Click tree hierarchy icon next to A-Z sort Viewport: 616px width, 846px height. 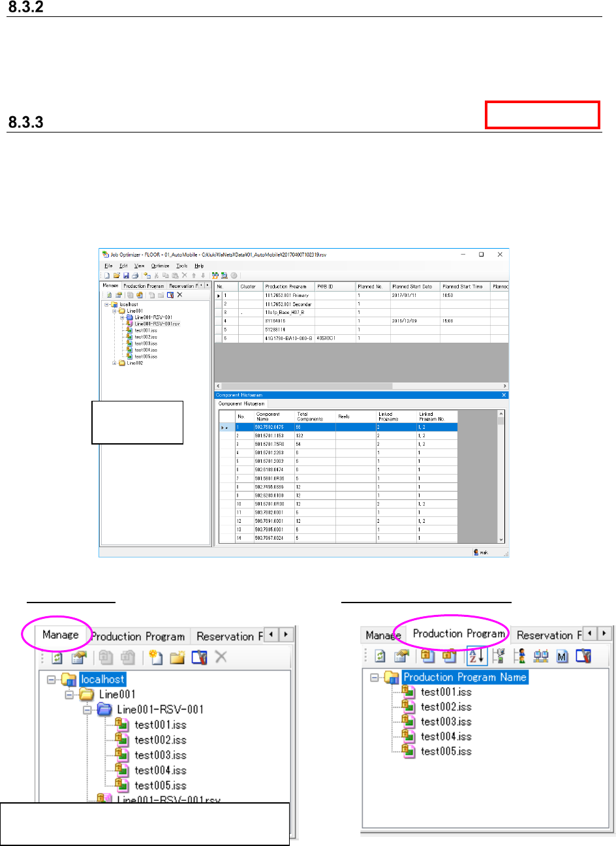(x=499, y=656)
